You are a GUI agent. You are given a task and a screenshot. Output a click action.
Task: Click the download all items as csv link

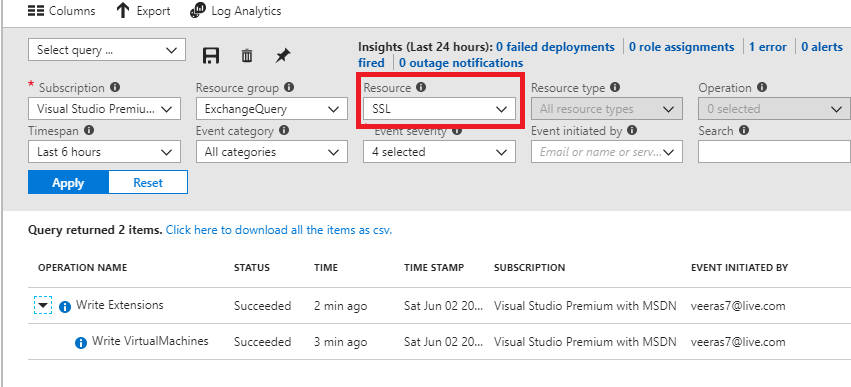click(279, 230)
